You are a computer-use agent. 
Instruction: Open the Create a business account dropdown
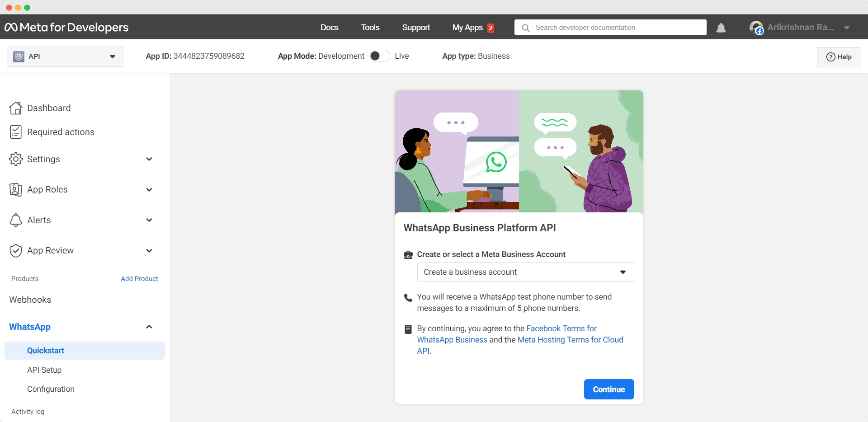tap(525, 272)
